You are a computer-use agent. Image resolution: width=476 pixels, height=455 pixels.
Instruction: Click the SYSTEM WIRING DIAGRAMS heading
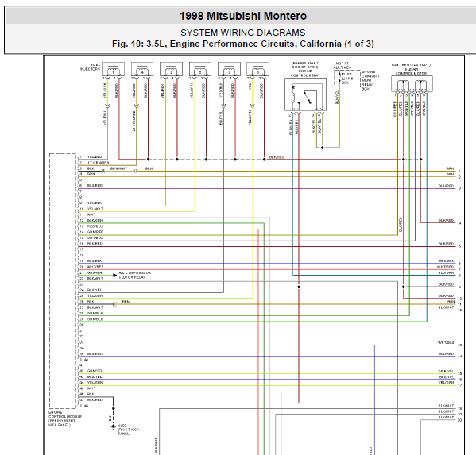(243, 33)
